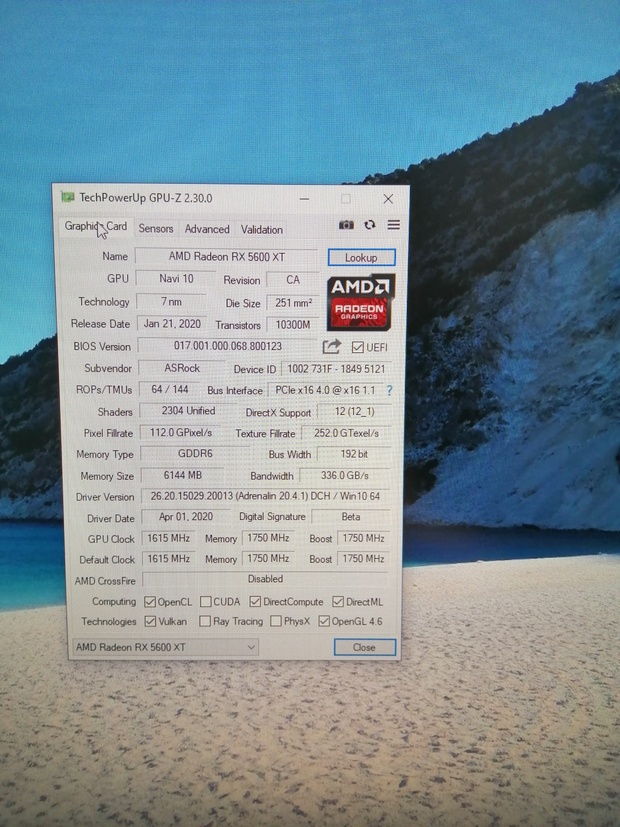Click GPU Clock row Memory '1750 MHz'
This screenshot has width=620, height=827.
point(268,538)
